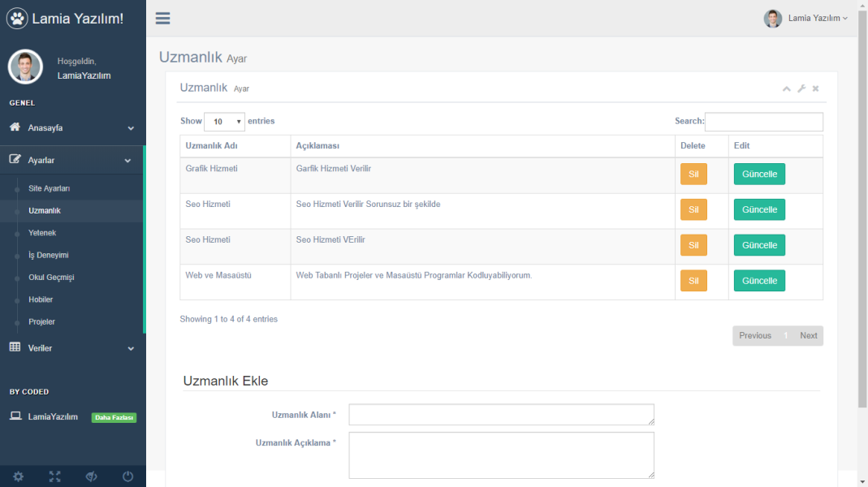The height and width of the screenshot is (487, 868).
Task: Expand the Anasayfa sidebar menu
Action: pos(72,128)
